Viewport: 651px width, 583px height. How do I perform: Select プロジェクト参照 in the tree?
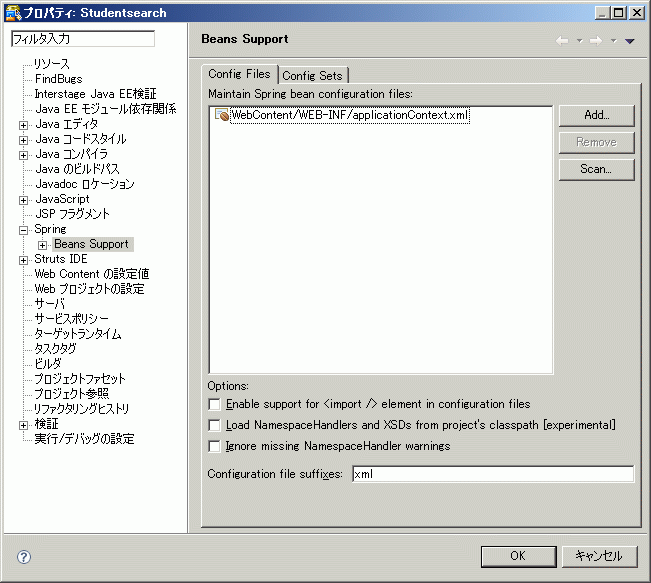[71, 394]
